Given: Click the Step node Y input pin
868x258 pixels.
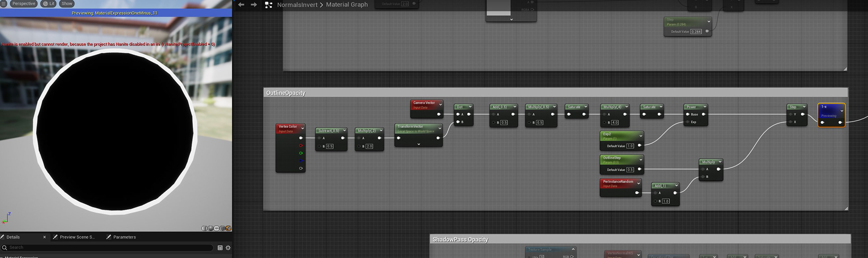Looking at the screenshot, I should coord(791,114).
